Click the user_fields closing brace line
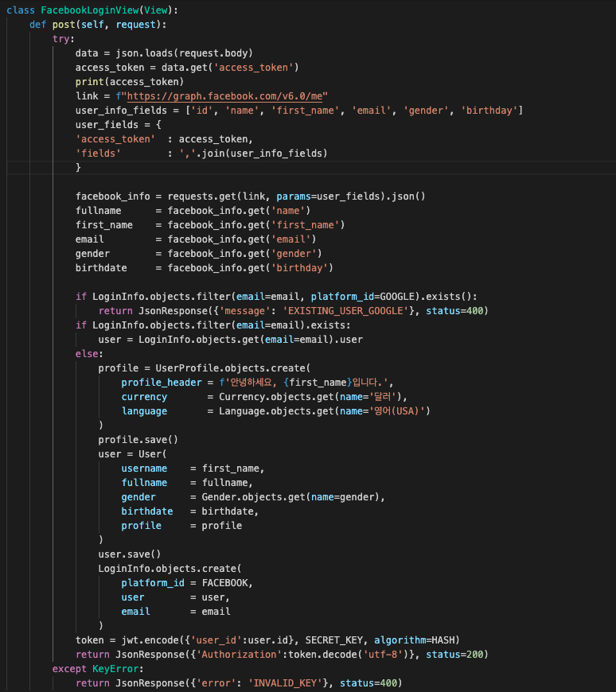616x692 pixels. [x=78, y=168]
